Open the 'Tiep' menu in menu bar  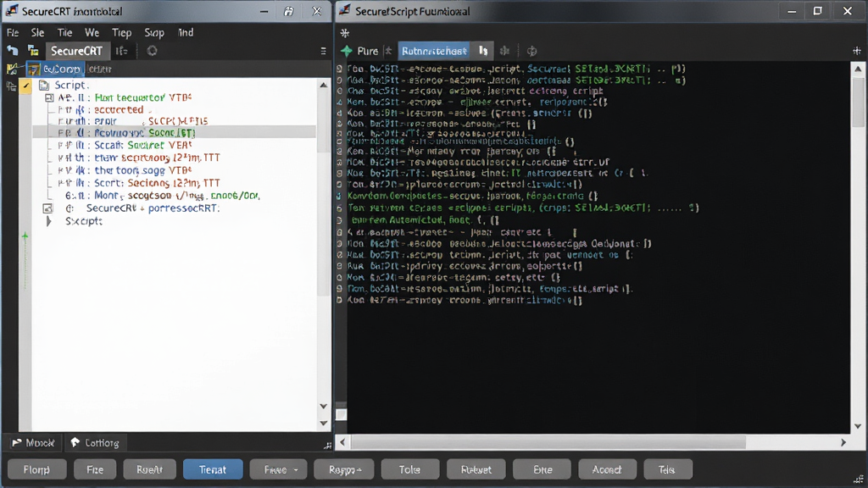[x=122, y=33]
